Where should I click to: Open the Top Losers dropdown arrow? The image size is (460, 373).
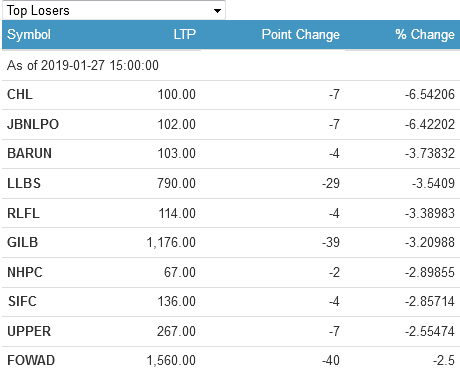click(217, 11)
